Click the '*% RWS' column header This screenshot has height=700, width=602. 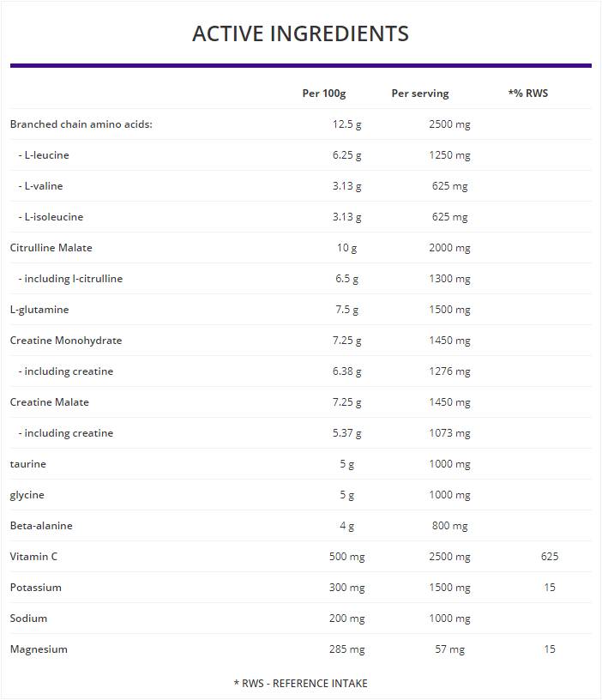point(527,94)
